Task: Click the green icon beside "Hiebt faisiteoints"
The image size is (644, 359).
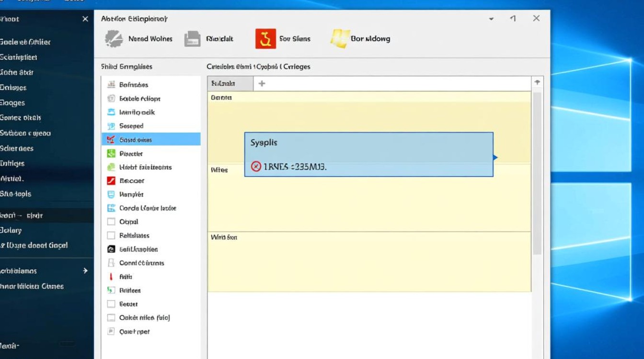Action: pyautogui.click(x=111, y=167)
